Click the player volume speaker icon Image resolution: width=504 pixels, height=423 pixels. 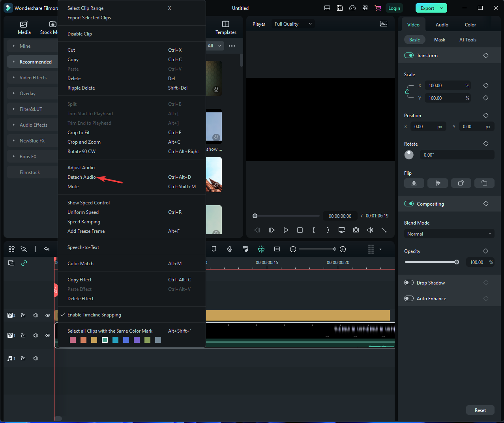point(370,230)
